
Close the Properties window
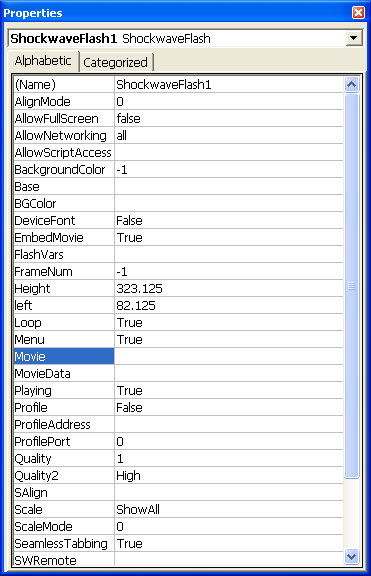tap(358, 12)
